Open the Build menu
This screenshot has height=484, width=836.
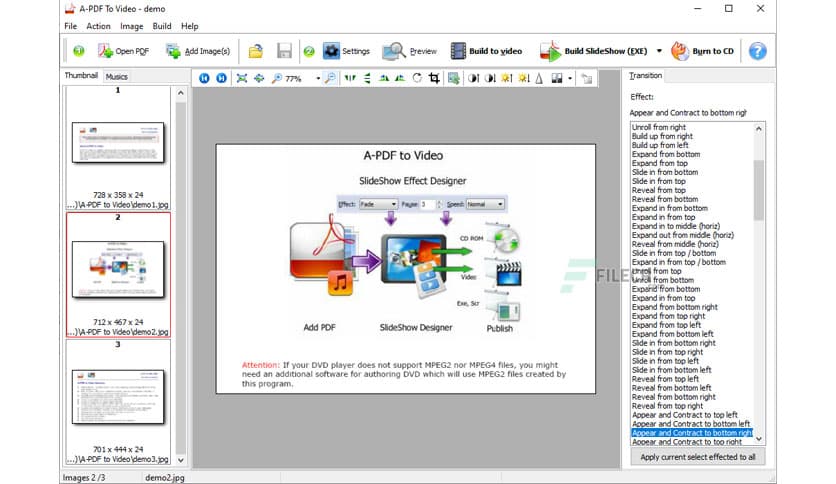point(162,26)
